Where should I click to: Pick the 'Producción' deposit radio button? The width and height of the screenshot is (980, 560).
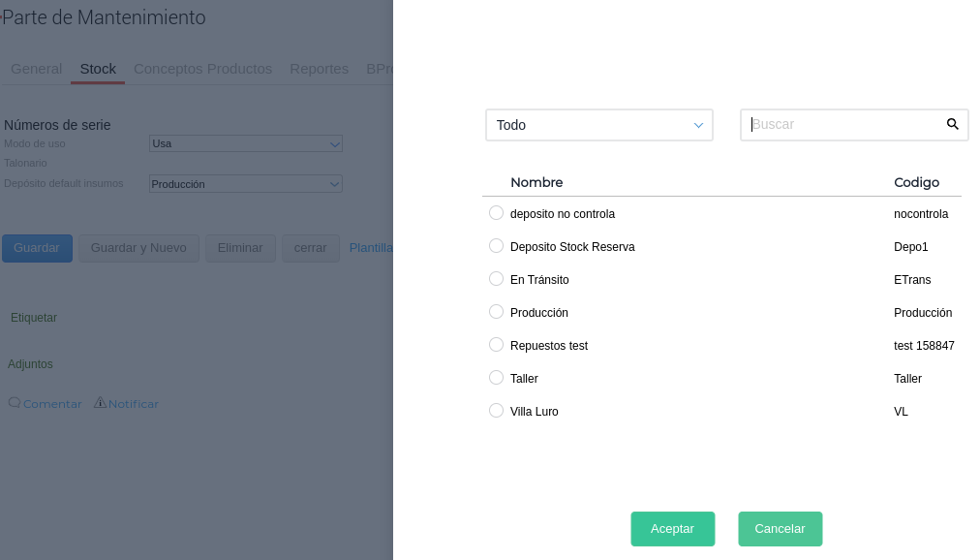coord(497,312)
